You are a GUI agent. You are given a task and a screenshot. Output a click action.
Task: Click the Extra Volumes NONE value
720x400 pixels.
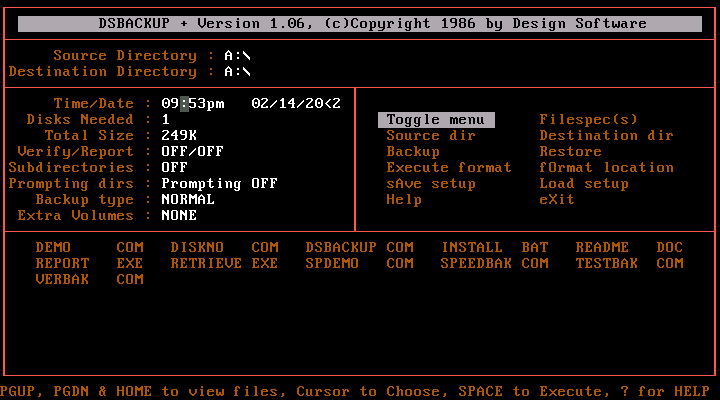(x=179, y=216)
